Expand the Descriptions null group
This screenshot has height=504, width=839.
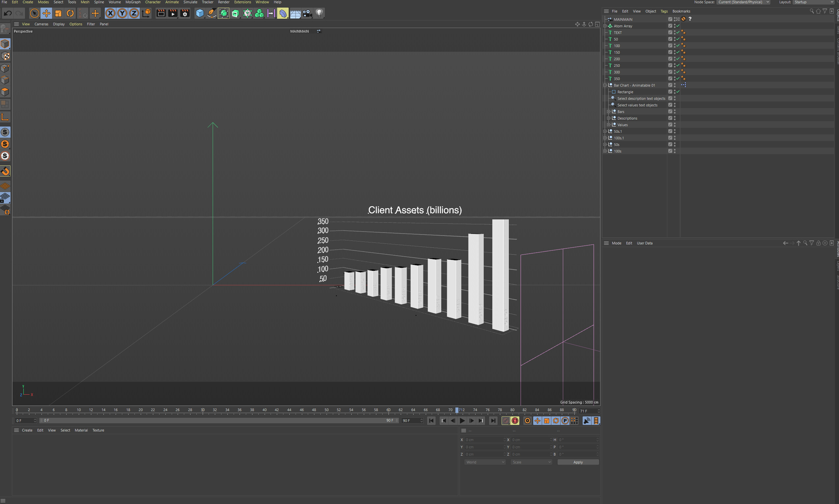pos(609,118)
